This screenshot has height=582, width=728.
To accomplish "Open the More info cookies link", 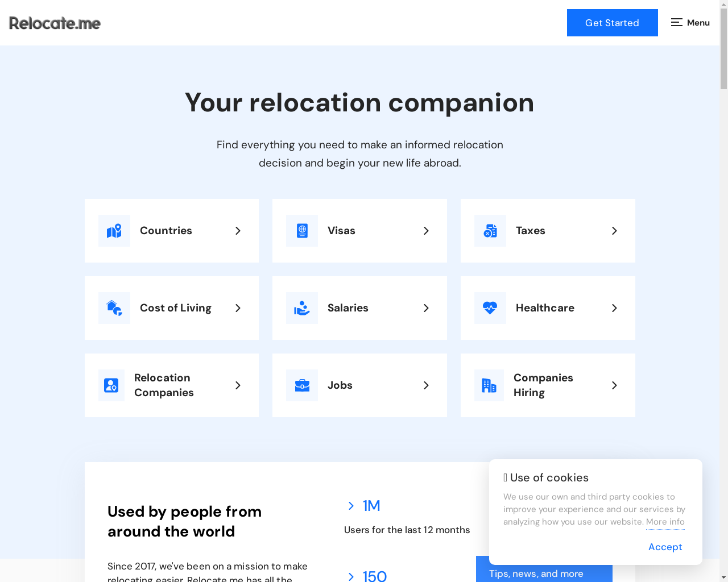I will coord(665,522).
